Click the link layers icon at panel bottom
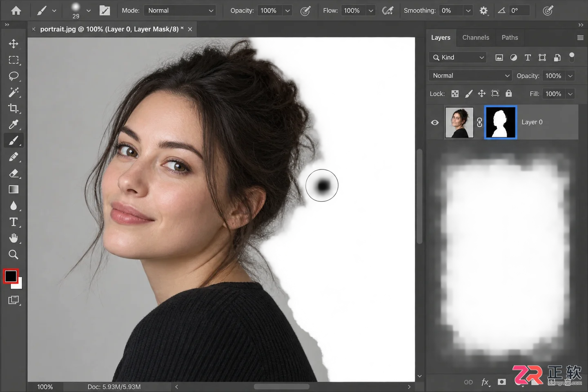Image resolution: width=588 pixels, height=392 pixels. coord(468,382)
